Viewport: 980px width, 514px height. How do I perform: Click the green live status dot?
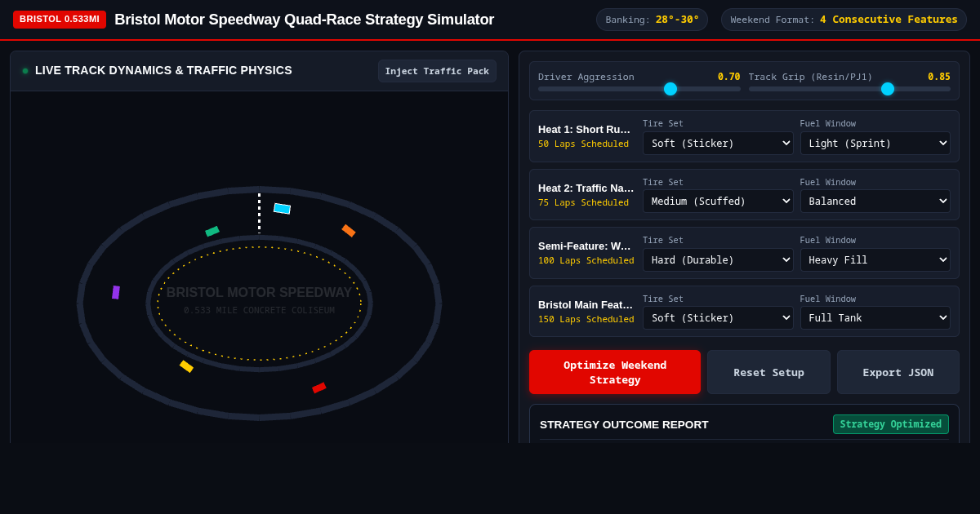click(x=25, y=71)
